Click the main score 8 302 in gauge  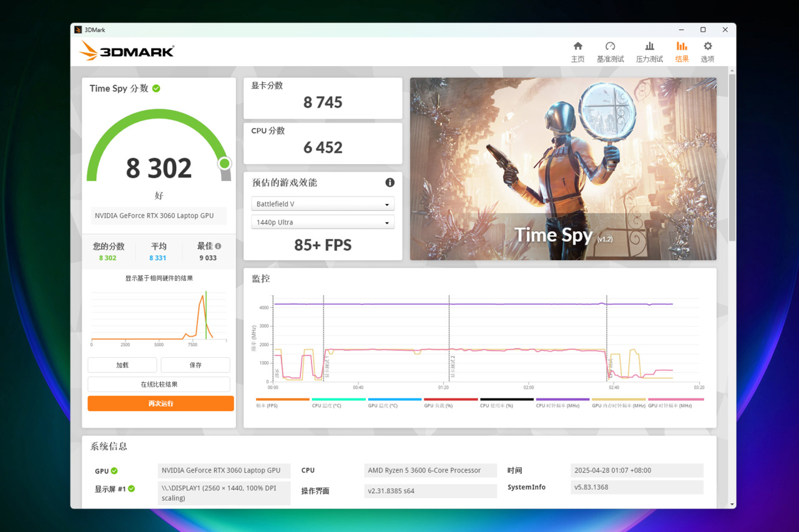159,168
